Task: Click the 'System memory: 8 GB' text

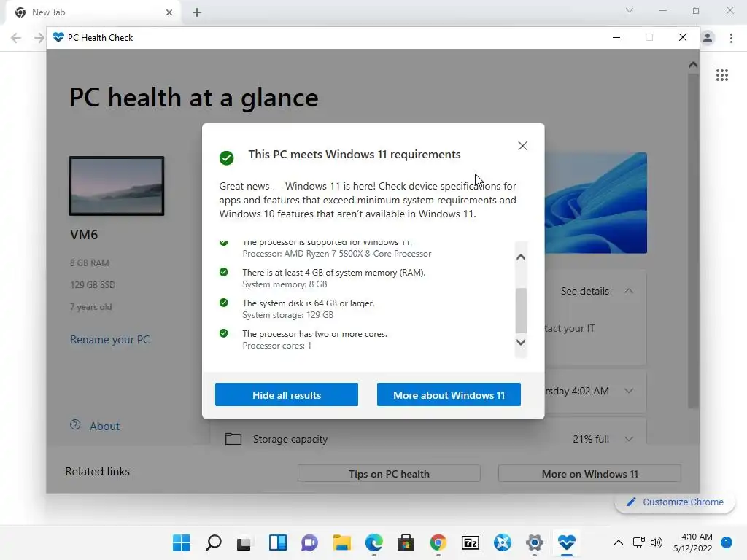Action: pos(285,284)
